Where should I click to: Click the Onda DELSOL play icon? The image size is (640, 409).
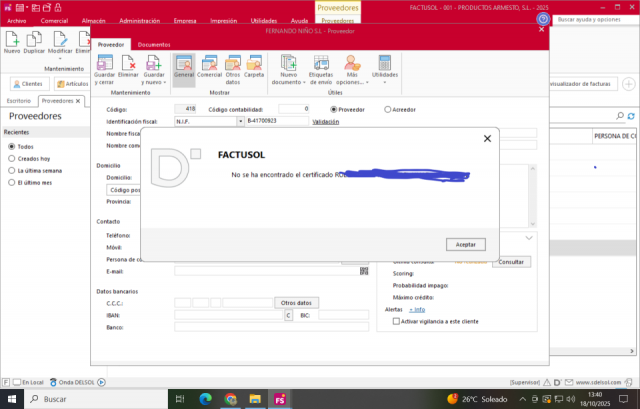pos(102,382)
